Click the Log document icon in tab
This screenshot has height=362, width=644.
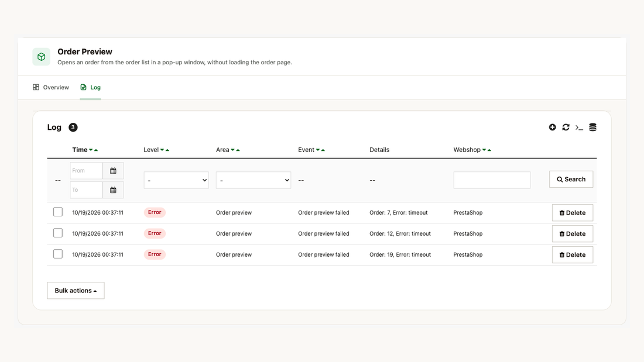point(83,87)
